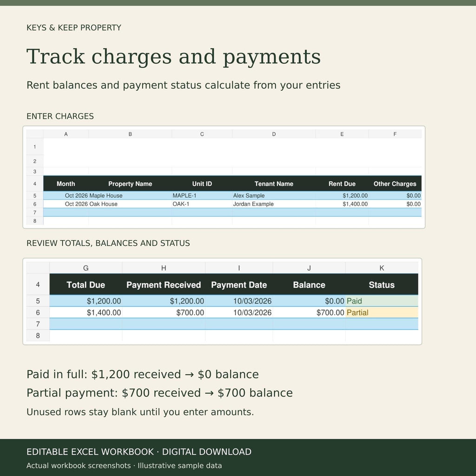Select Jordan Example's $0.00 Other Charges cell
The width and height of the screenshot is (476, 476).
point(395,204)
